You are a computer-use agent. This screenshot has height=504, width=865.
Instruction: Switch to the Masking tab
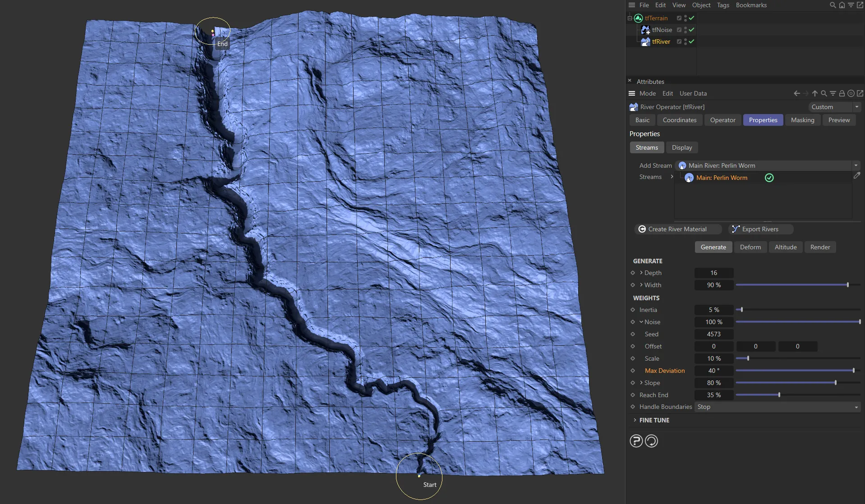[803, 120]
